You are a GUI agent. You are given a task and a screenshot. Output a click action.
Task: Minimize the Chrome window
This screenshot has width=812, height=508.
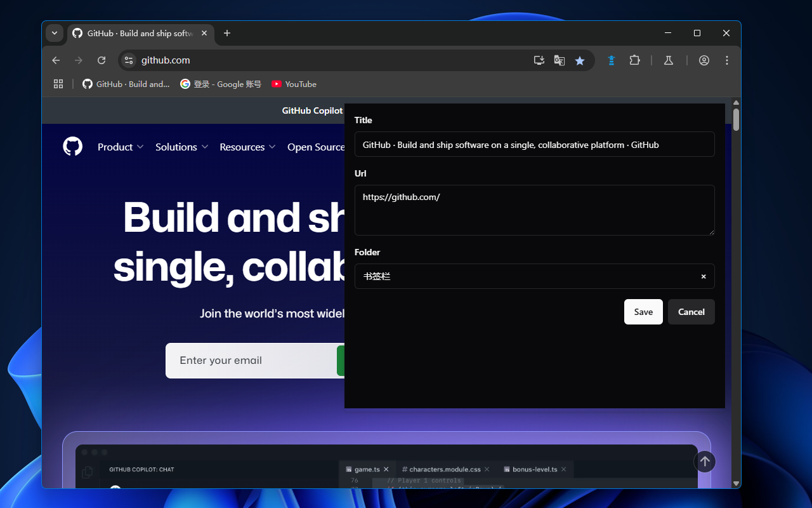[668, 33]
